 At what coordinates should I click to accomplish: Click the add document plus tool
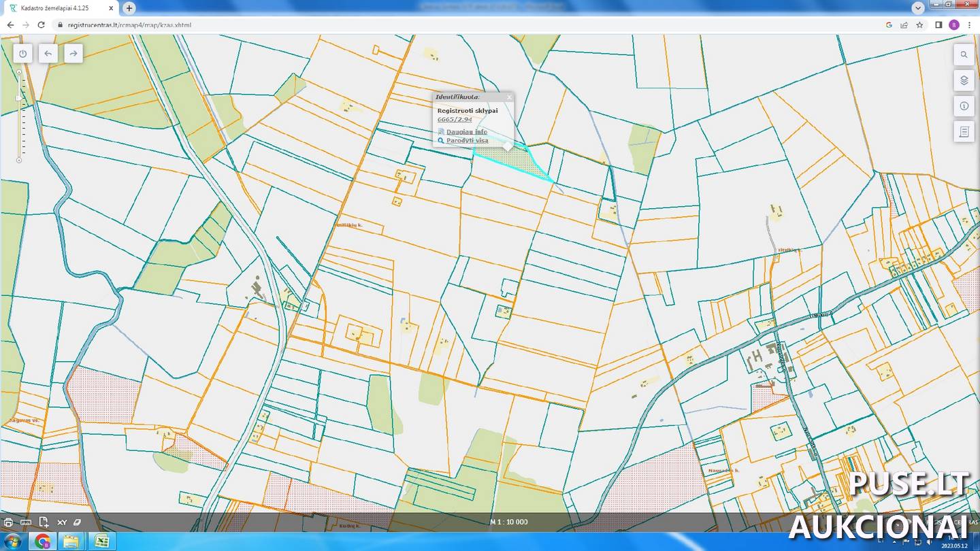point(44,522)
